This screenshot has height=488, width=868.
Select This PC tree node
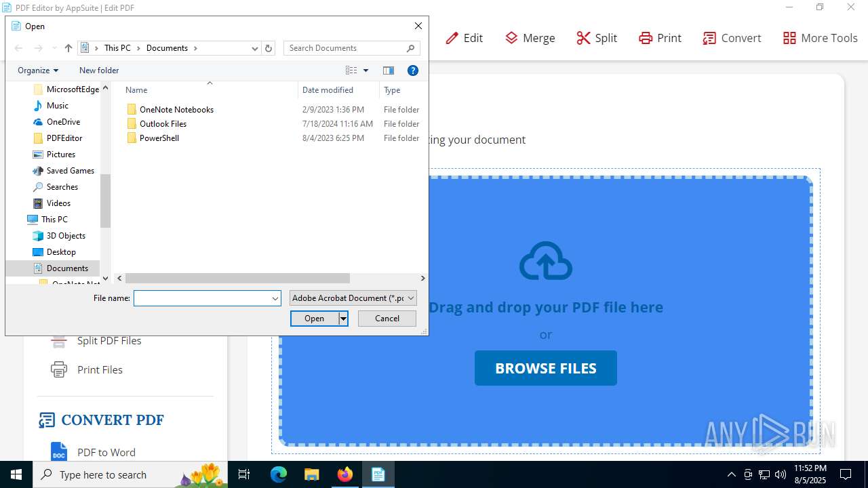54,220
